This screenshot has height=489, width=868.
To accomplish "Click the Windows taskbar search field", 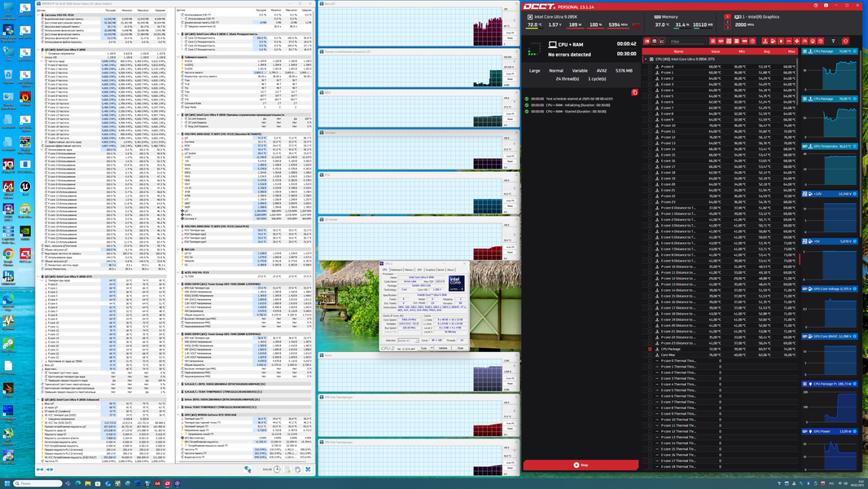I will point(37,483).
